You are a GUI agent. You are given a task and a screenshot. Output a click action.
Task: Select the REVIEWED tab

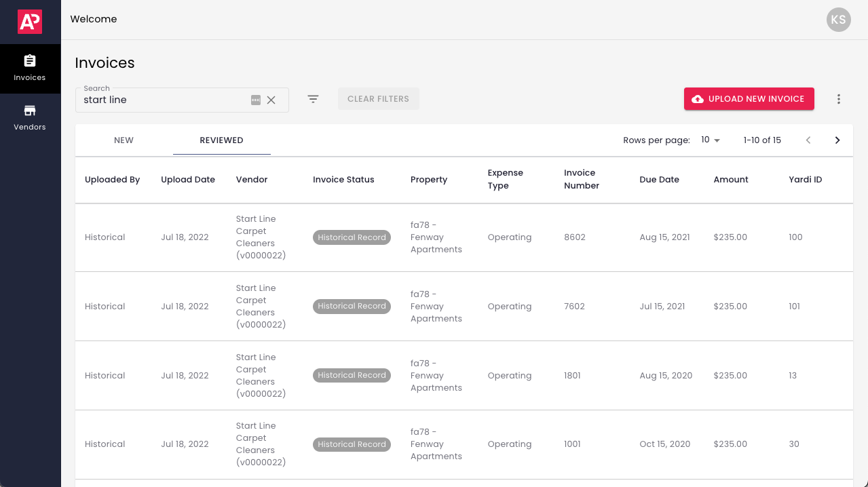pyautogui.click(x=221, y=140)
